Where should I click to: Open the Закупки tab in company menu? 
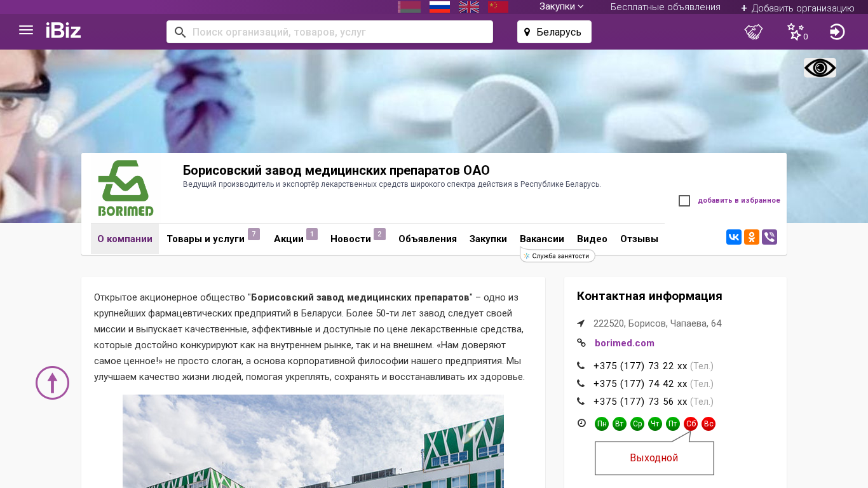click(x=488, y=239)
